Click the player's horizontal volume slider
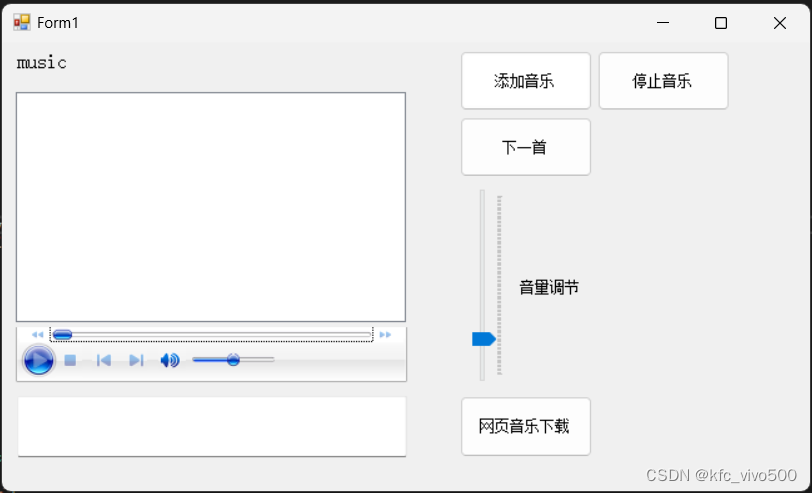The height and width of the screenshot is (493, 812). [x=233, y=359]
